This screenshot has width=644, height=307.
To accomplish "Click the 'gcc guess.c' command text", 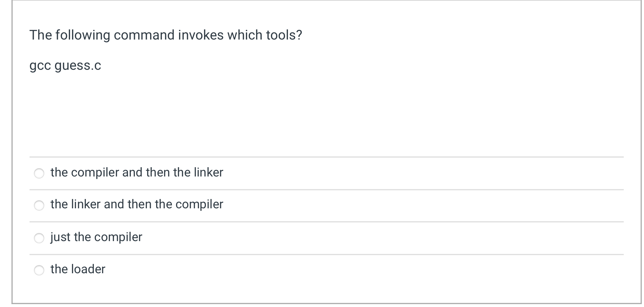I will pos(65,66).
